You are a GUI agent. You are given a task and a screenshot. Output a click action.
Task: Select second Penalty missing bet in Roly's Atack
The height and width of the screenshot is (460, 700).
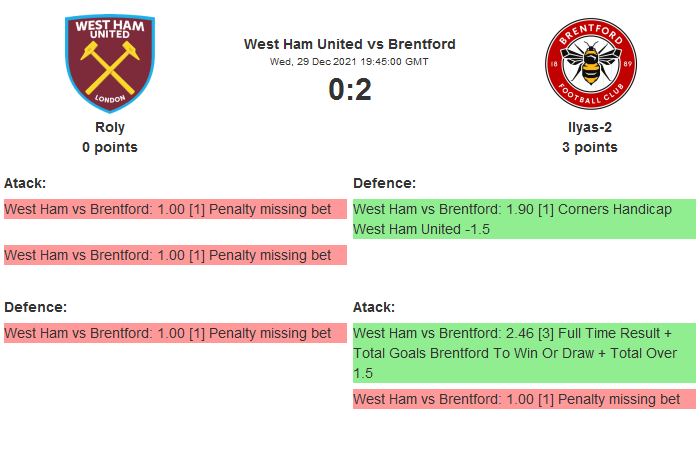coord(175,255)
